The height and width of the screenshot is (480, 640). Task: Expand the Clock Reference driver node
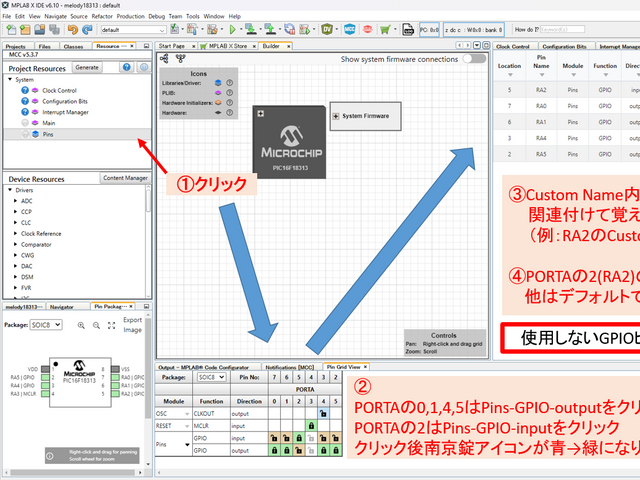[16, 233]
